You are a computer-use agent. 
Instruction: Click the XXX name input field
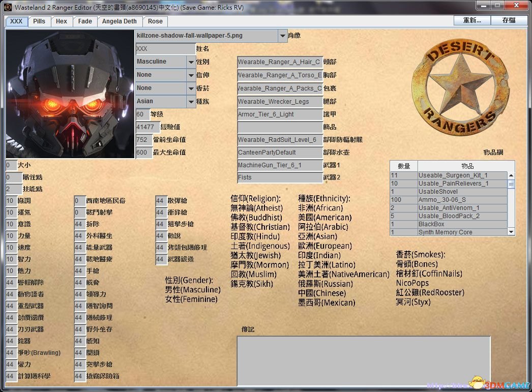point(166,49)
